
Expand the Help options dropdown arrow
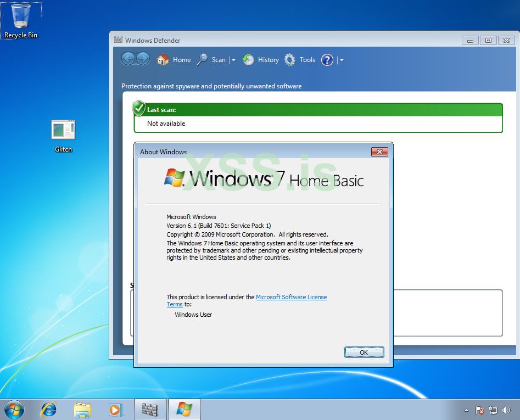coord(341,60)
